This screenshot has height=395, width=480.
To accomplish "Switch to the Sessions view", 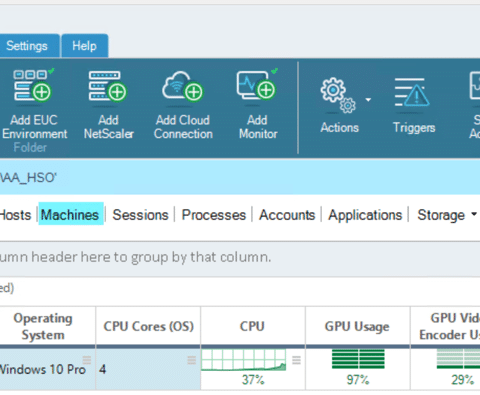I will point(140,215).
